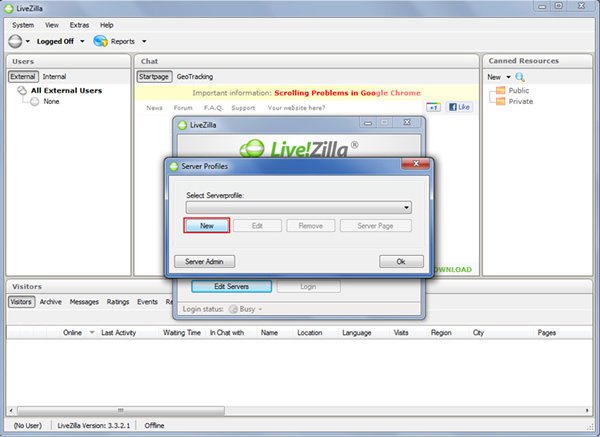Open the Your website here? link

[296, 108]
